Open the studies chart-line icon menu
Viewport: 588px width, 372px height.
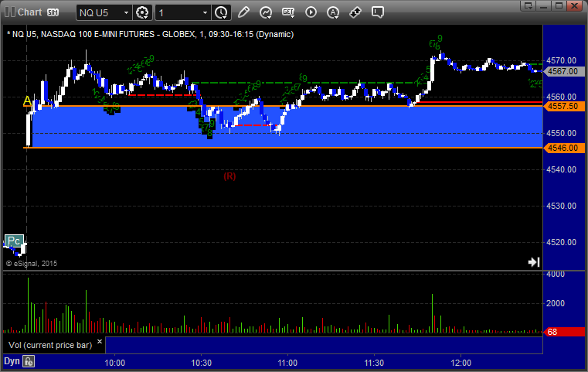[x=266, y=12]
